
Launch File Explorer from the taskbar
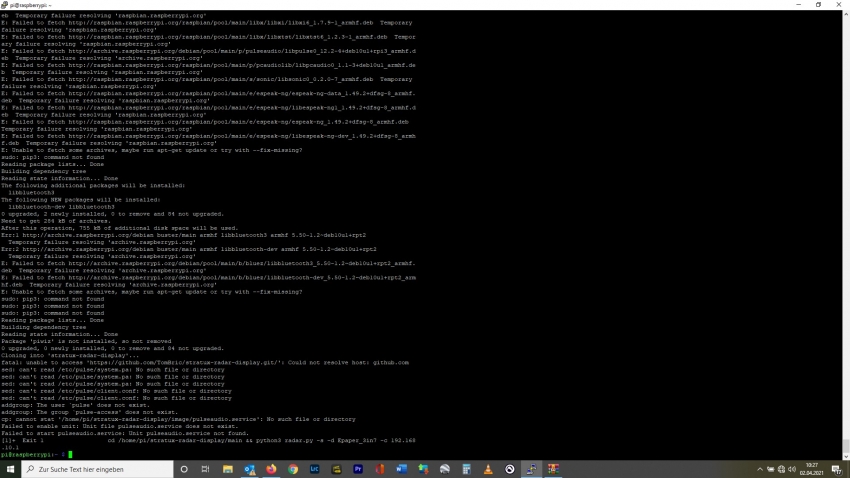click(228, 469)
